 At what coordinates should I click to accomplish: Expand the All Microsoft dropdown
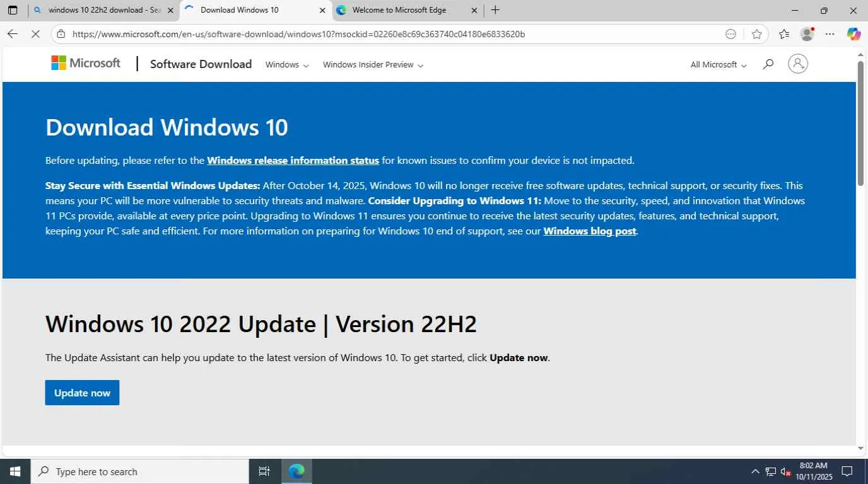[x=718, y=65]
